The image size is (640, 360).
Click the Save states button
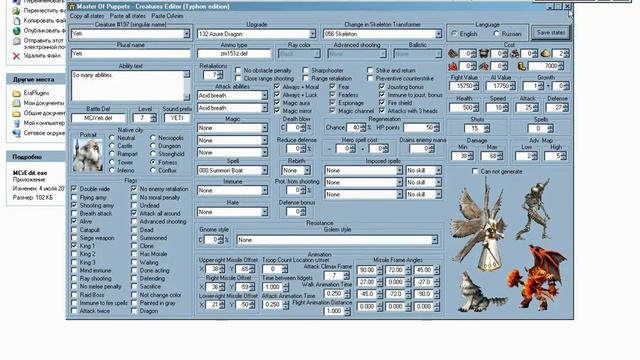[551, 33]
